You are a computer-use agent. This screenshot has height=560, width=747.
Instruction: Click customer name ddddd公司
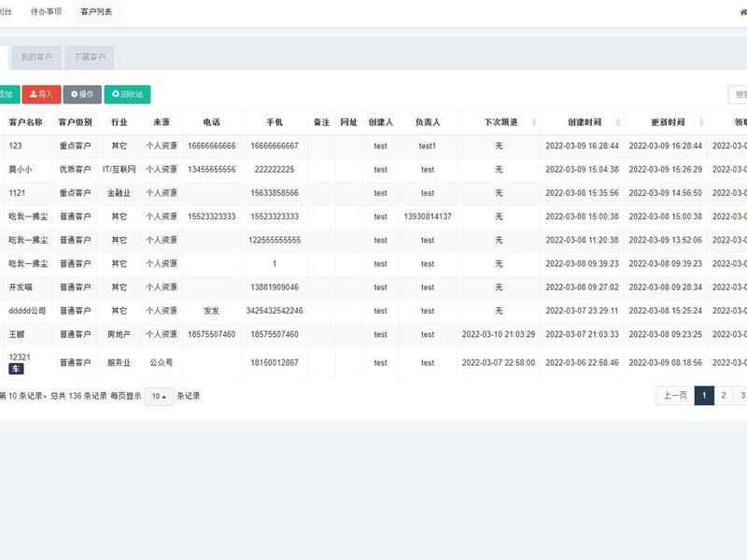[x=27, y=311]
